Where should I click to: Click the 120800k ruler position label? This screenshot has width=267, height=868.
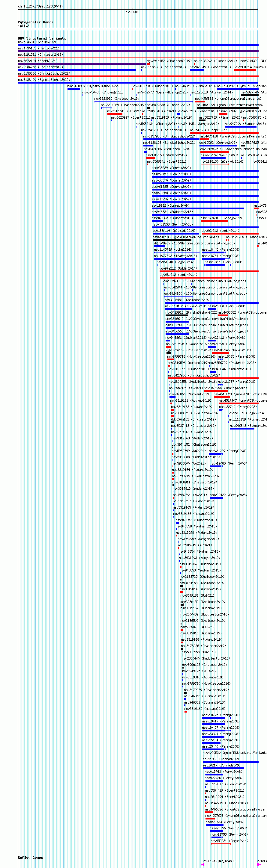point(132,12)
